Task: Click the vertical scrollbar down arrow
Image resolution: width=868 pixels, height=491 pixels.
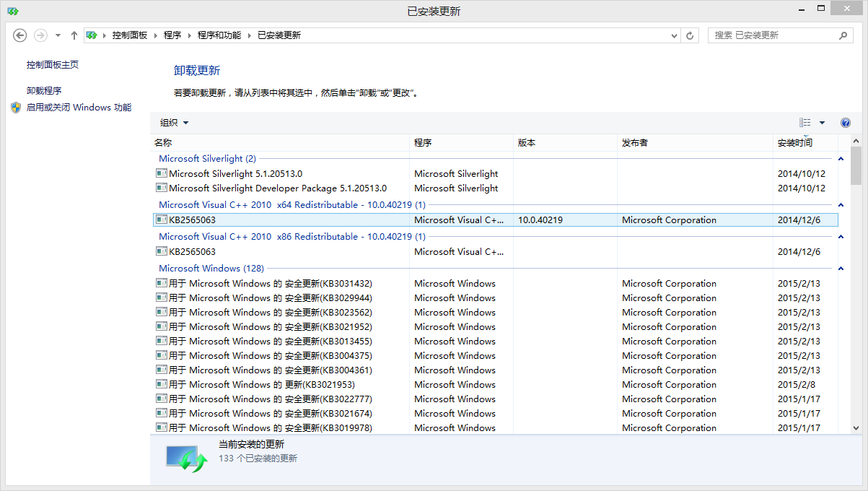Action: [856, 428]
